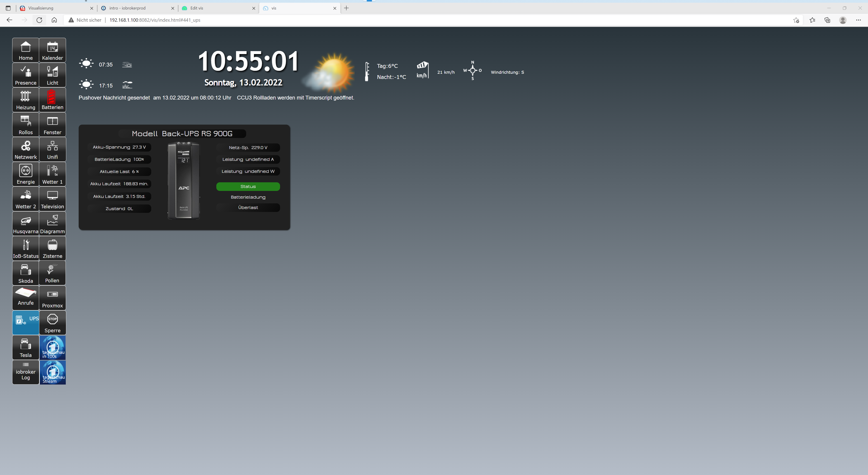Screen dimensions: 868x475
Task: Open the Kalender tile
Action: 52,50
